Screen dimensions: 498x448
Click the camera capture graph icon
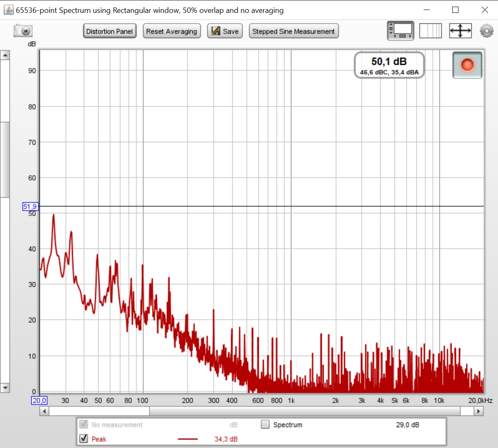point(23,31)
